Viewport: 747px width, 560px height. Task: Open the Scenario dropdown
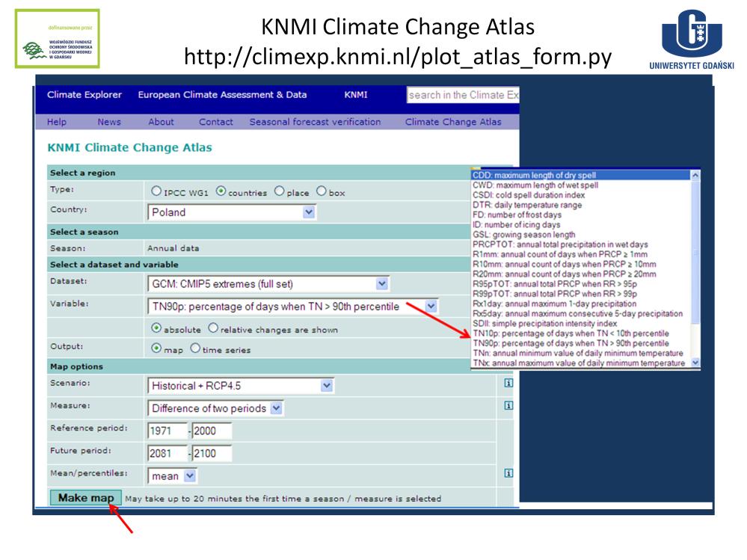point(241,386)
